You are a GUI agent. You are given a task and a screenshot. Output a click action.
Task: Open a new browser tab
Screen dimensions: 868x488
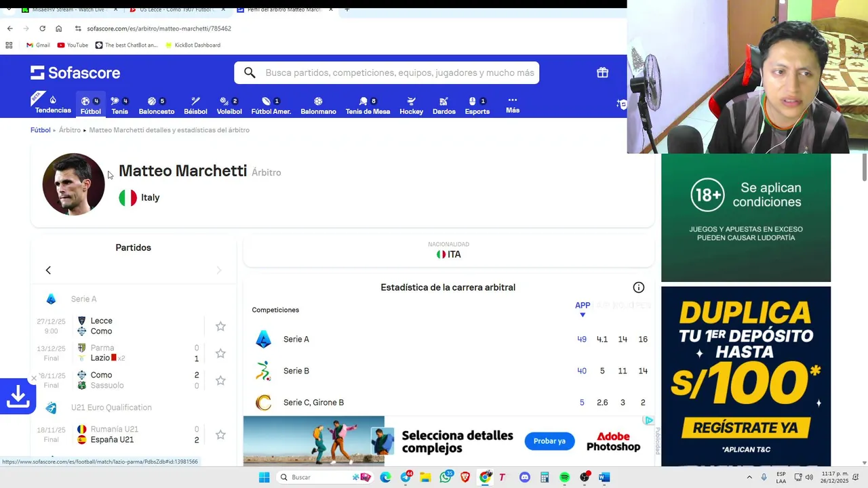pos(347,9)
